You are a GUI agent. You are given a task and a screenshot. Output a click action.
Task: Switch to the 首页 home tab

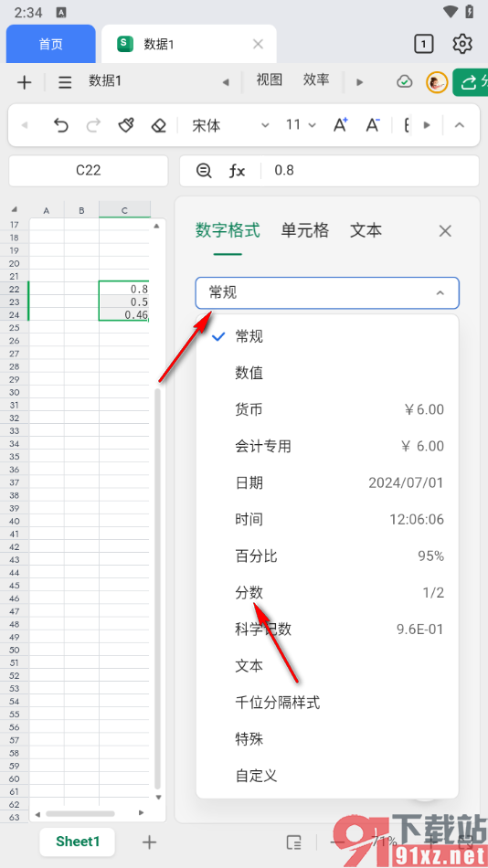pyautogui.click(x=51, y=44)
